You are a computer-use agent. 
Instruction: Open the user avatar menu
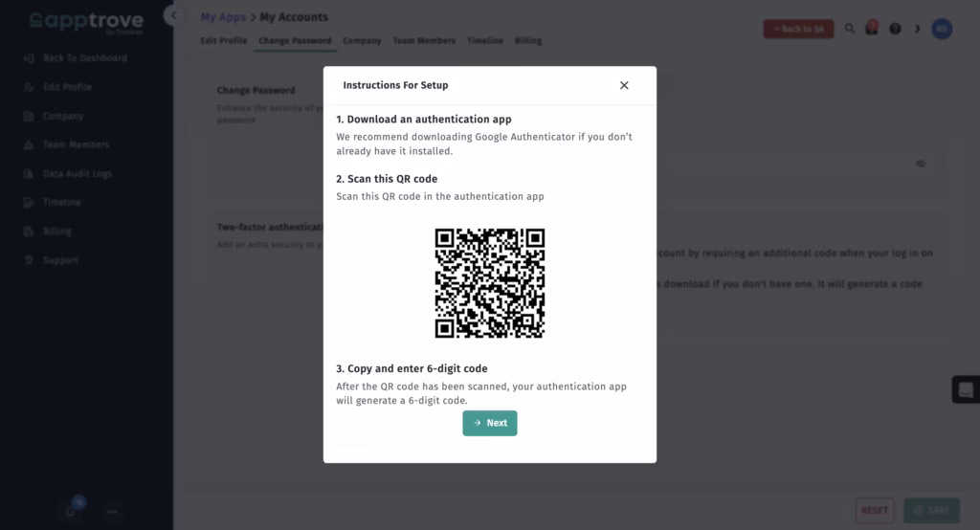click(x=942, y=29)
